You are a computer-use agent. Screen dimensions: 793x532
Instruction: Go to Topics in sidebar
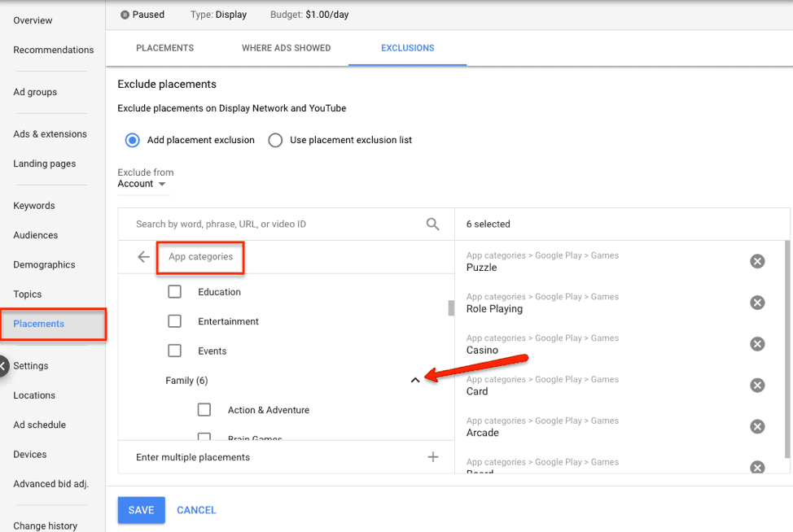click(28, 294)
